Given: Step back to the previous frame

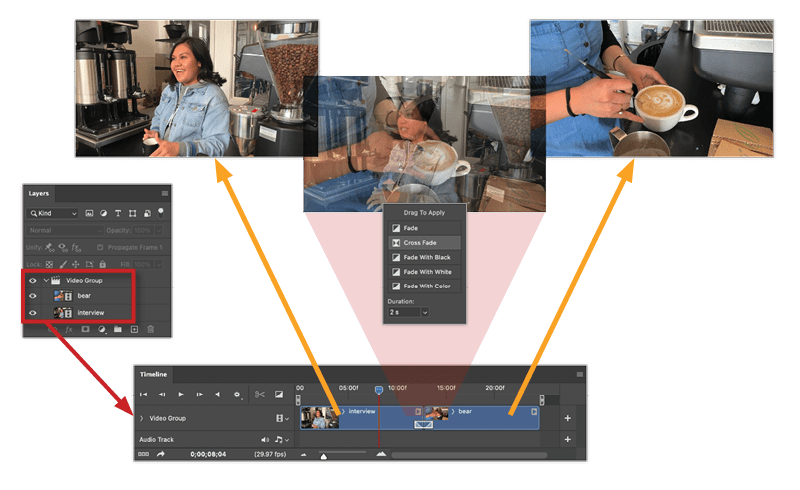Looking at the screenshot, I should pyautogui.click(x=162, y=395).
